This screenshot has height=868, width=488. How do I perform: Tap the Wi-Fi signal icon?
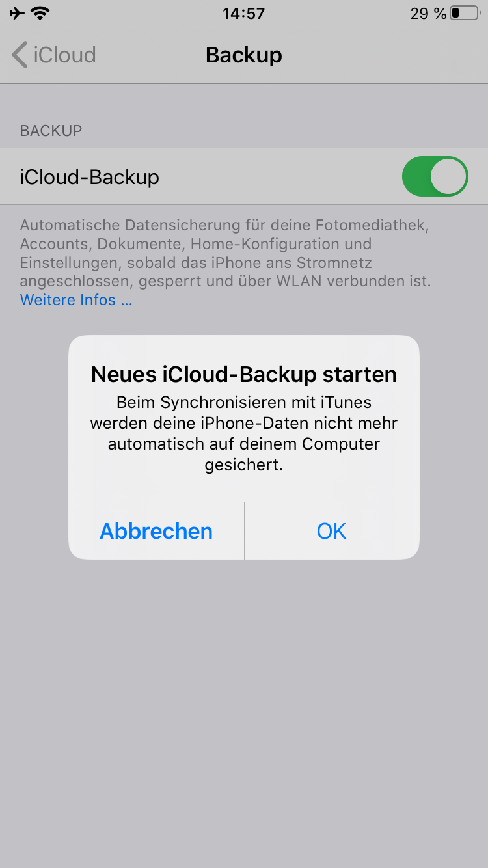pos(40,13)
